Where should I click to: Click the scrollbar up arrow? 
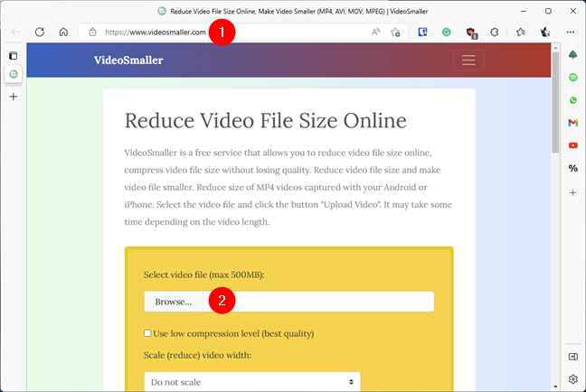[555, 48]
